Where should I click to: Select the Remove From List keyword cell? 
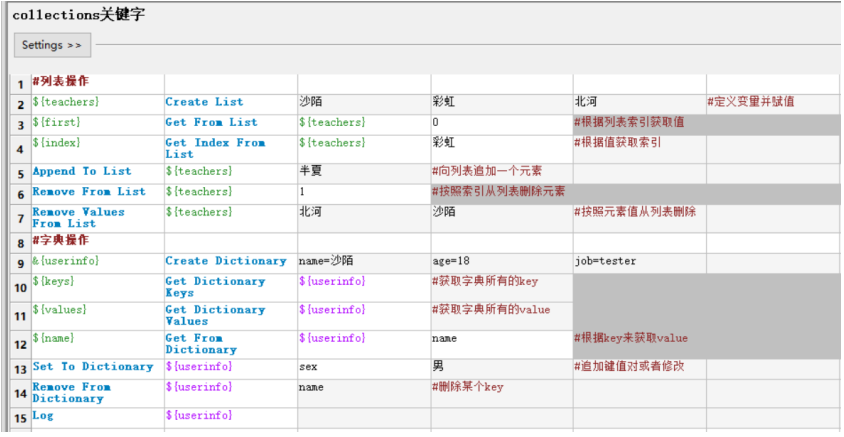[97, 194]
